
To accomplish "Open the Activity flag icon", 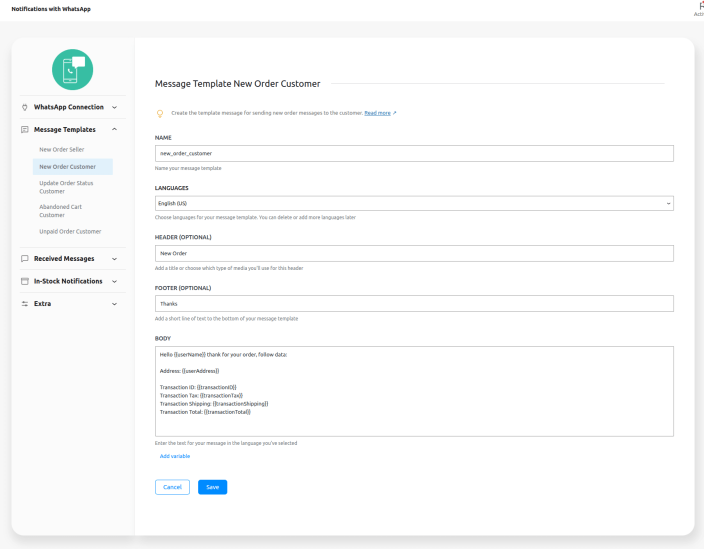I will click(697, 7).
